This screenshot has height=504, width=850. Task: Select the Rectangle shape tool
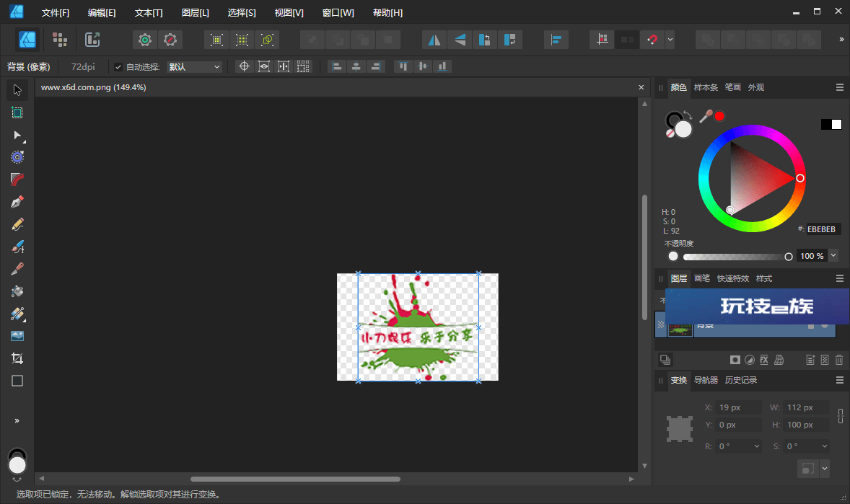coord(17,381)
